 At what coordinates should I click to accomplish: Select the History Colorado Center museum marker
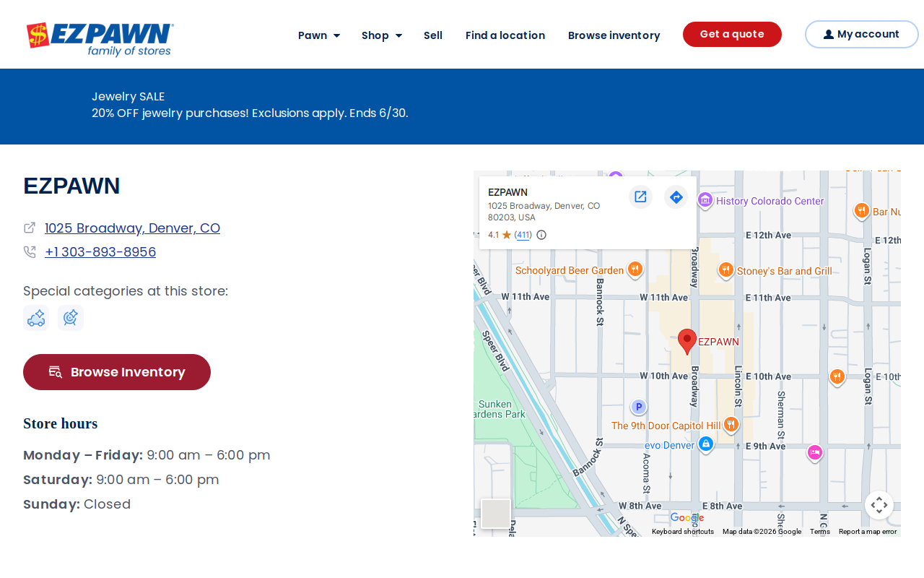point(705,200)
